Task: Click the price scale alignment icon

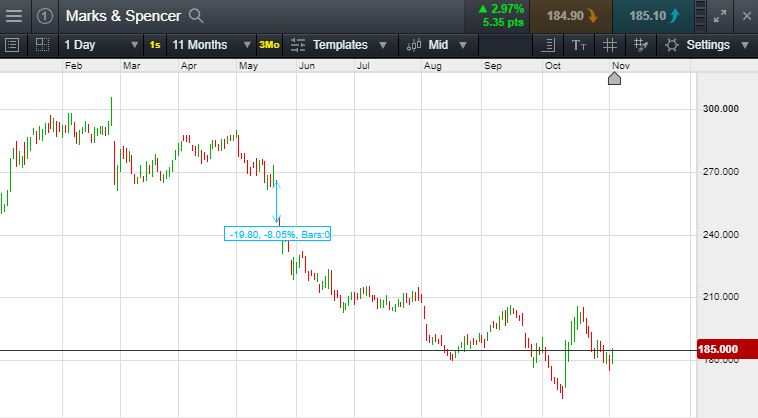Action: coord(548,45)
